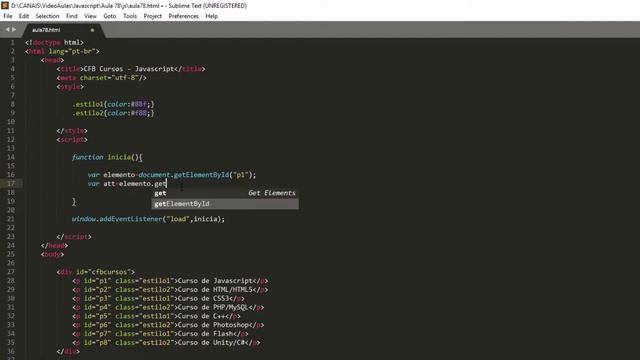Click the 'Curso de Photoshop' paragraph line
Viewport: 640px width, 360px height.
click(x=168, y=325)
